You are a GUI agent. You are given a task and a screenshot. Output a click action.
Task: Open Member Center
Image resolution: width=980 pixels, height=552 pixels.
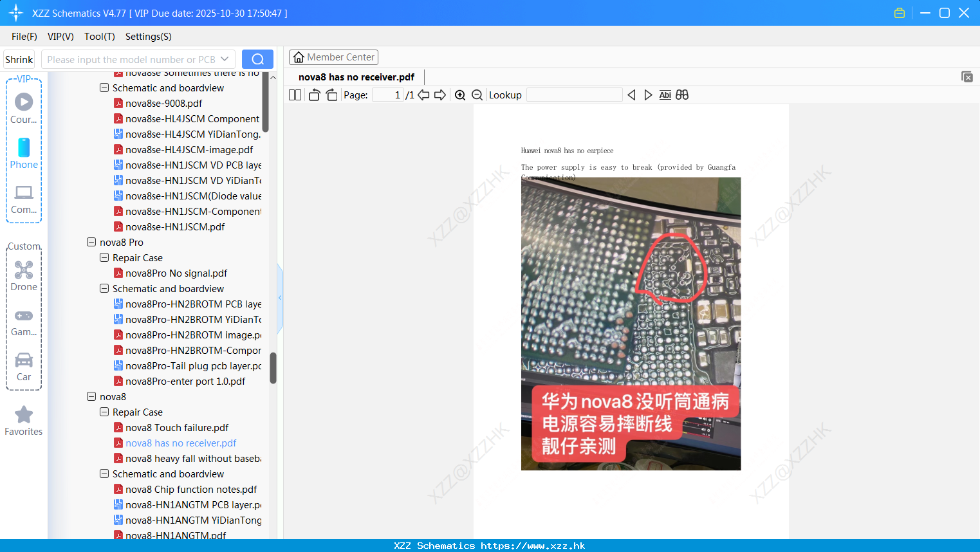click(x=333, y=57)
